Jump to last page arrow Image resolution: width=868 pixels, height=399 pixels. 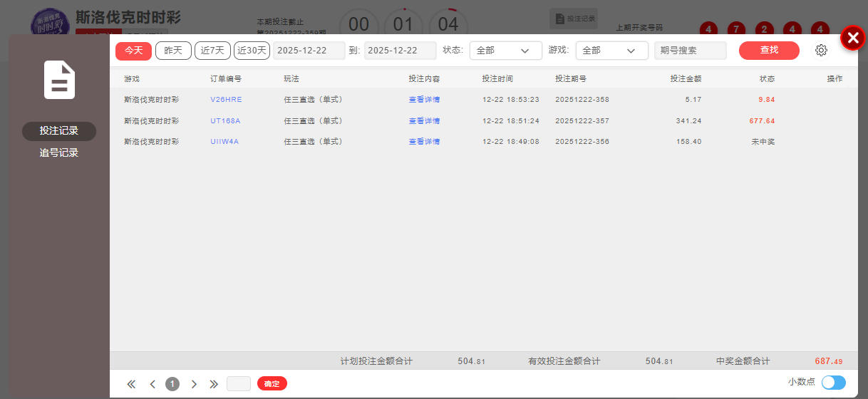pos(214,384)
